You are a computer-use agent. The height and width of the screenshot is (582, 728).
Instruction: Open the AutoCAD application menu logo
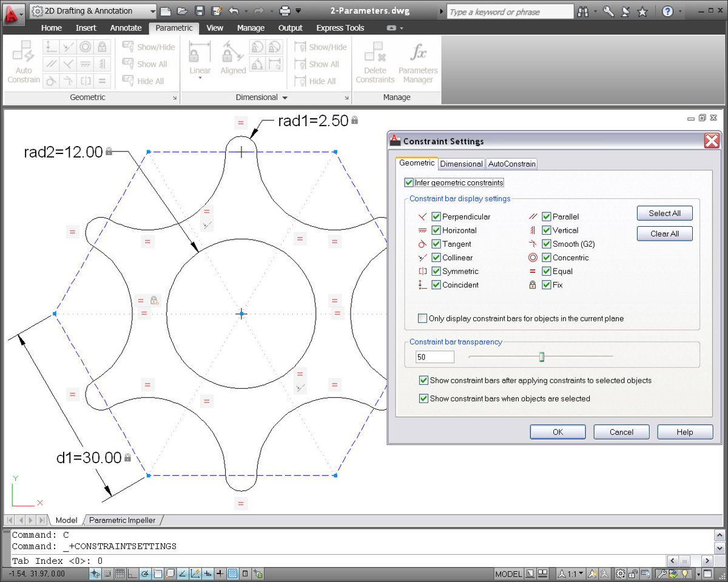(13, 12)
